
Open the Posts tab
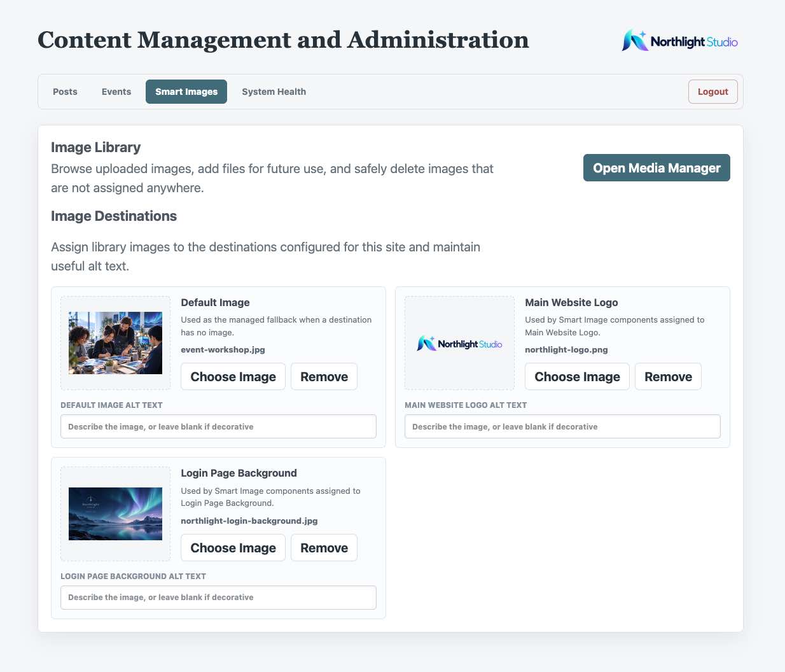pyautogui.click(x=65, y=92)
